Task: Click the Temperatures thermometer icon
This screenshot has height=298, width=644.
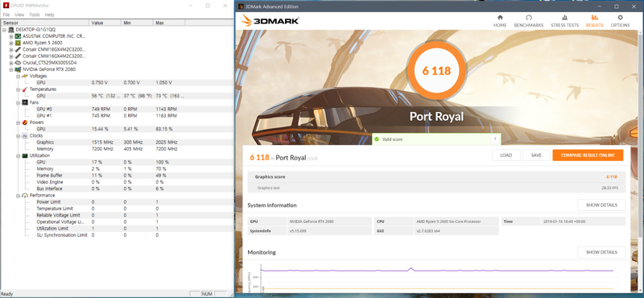Action: [25, 89]
